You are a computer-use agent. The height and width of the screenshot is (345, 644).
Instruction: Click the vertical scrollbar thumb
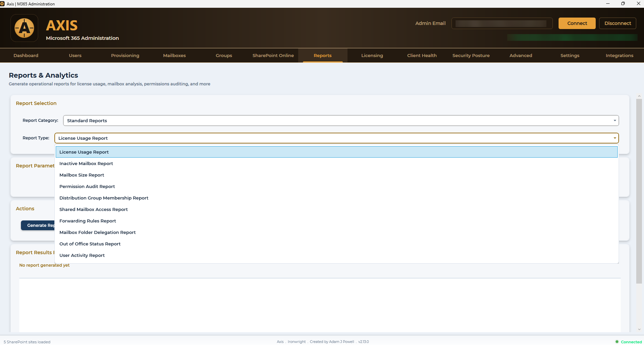639,191
